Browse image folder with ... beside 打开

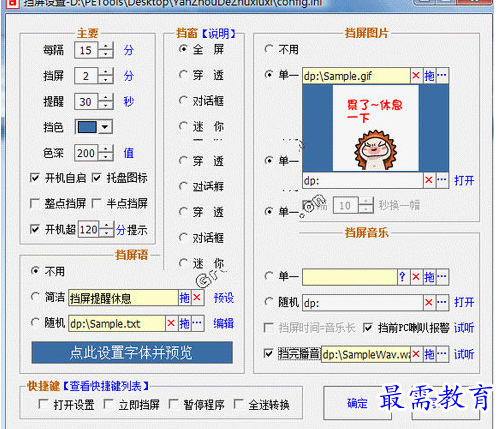point(442,180)
